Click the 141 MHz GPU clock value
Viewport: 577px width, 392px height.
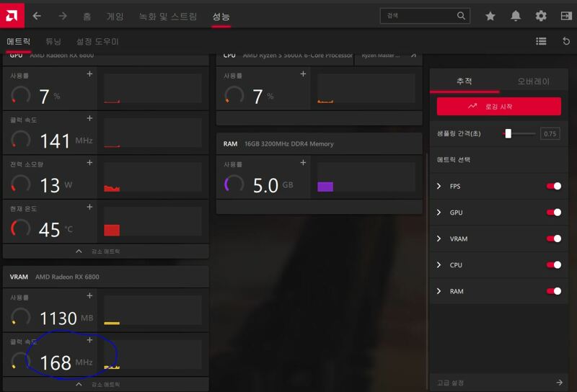click(55, 141)
